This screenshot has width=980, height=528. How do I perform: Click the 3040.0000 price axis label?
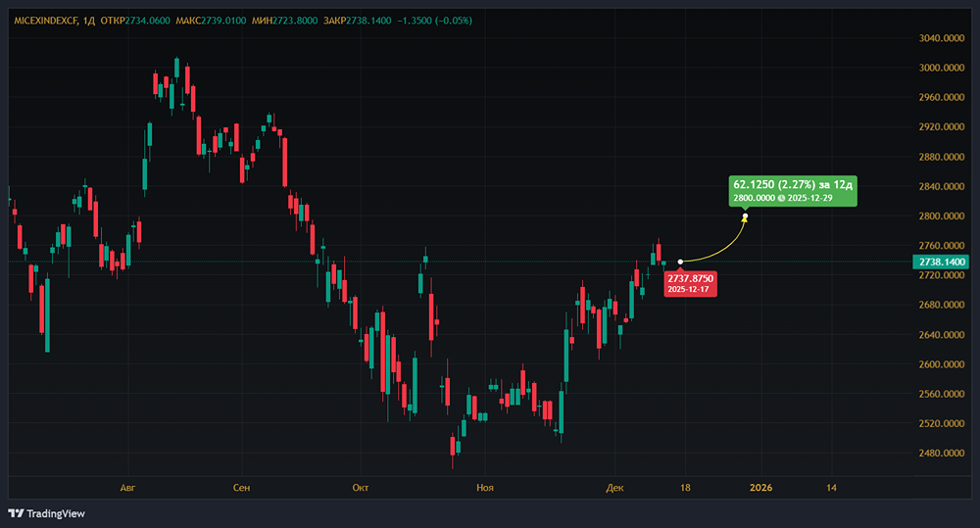click(941, 38)
